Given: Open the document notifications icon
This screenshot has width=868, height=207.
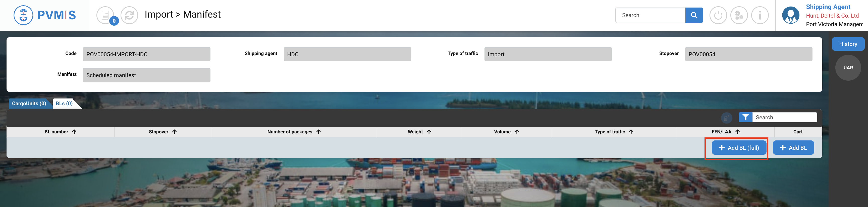Looking at the screenshot, I should pos(105,15).
